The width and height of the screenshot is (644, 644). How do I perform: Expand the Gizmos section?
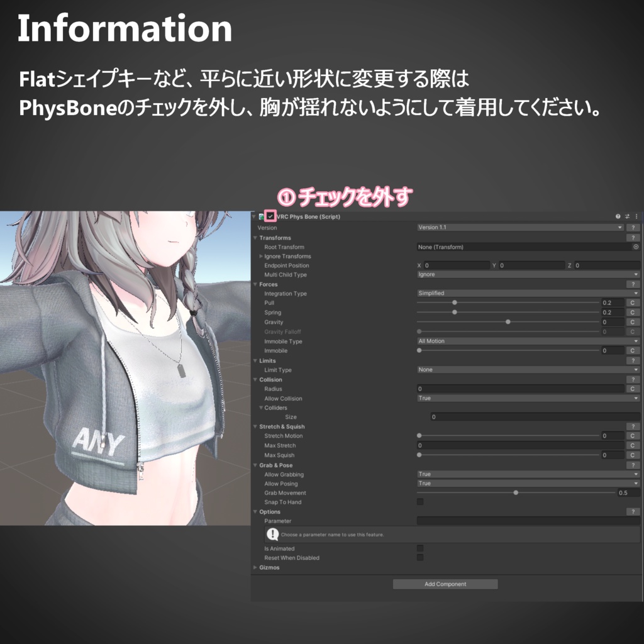(x=257, y=567)
